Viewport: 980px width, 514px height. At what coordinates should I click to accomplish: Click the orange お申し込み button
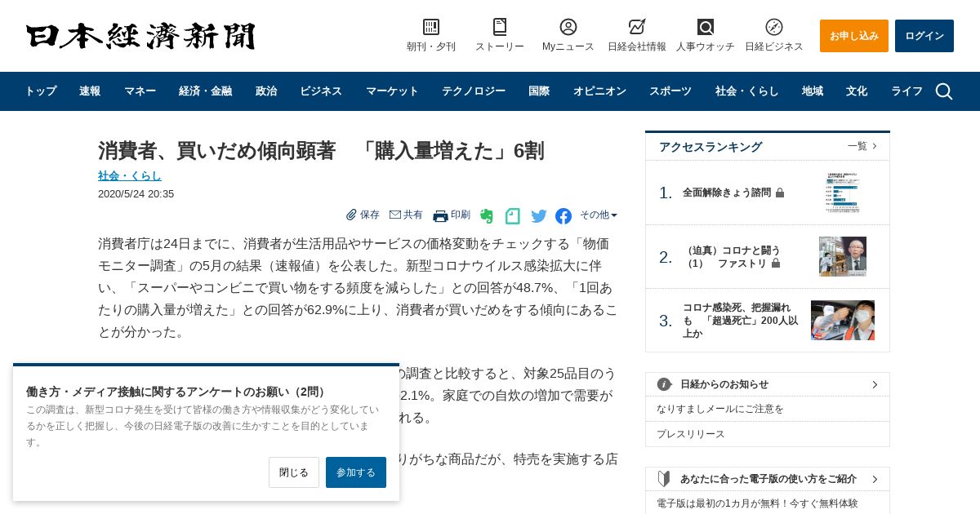coord(854,36)
